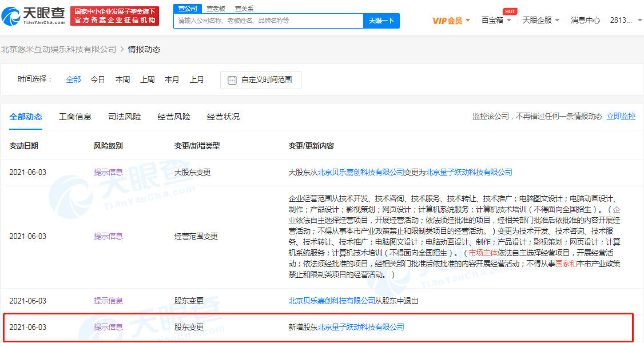This screenshot has width=644, height=343.
Task: Filter time by 上月
Action: pos(196,79)
